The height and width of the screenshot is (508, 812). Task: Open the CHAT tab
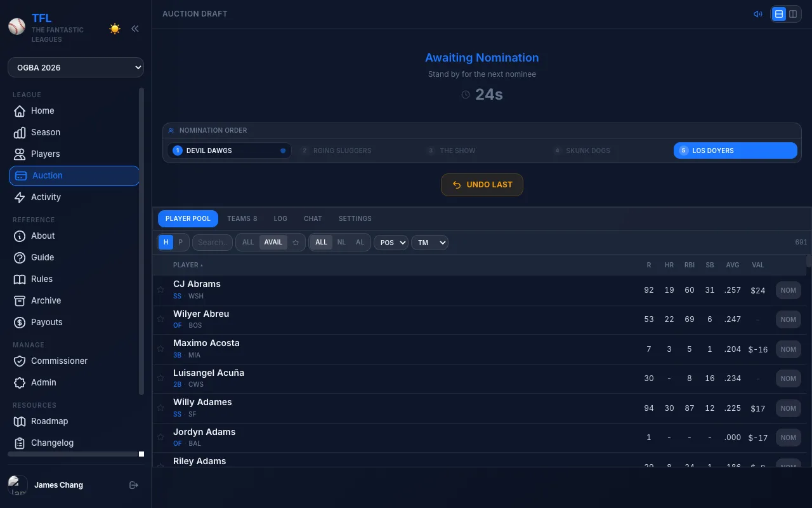coord(313,218)
